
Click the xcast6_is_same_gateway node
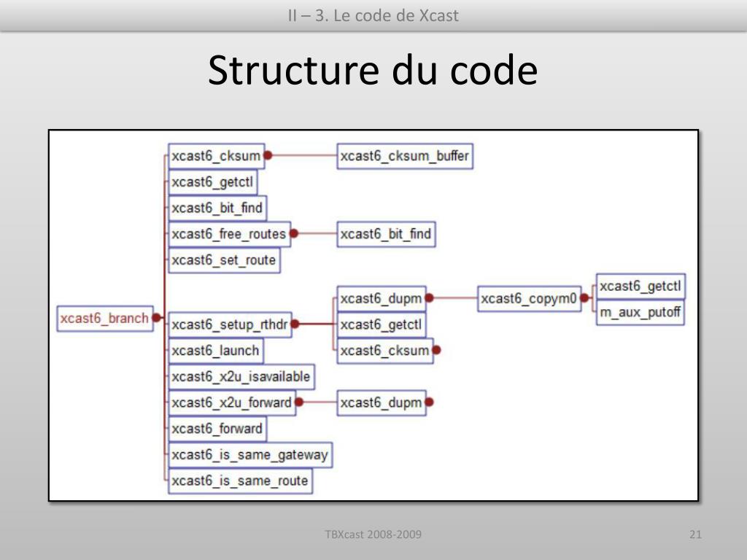tap(250, 455)
